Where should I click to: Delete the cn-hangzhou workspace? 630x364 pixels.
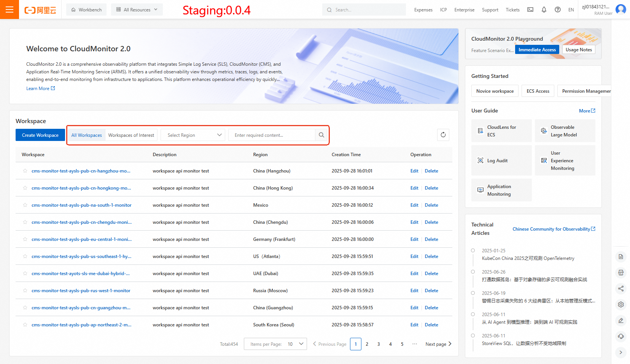tap(431, 171)
